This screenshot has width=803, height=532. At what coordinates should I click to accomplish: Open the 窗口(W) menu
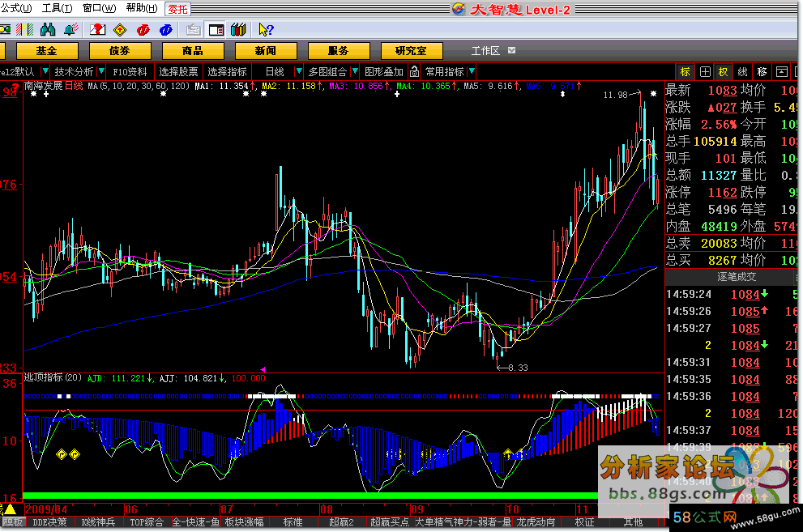pyautogui.click(x=99, y=8)
